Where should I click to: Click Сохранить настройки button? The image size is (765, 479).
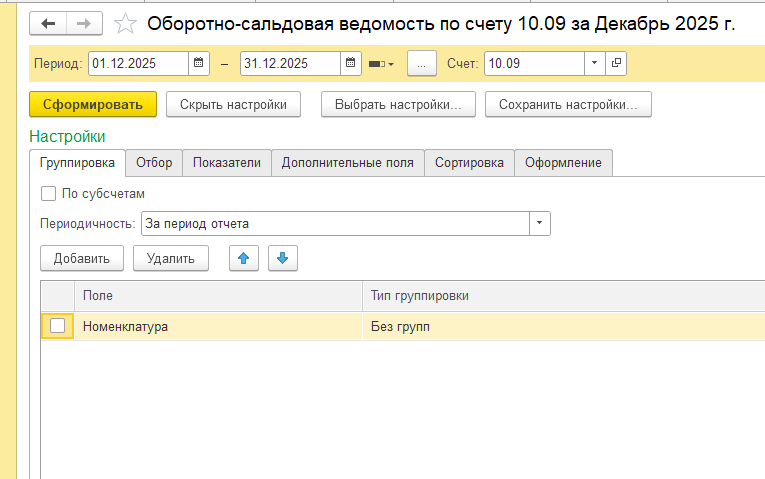[x=568, y=104]
